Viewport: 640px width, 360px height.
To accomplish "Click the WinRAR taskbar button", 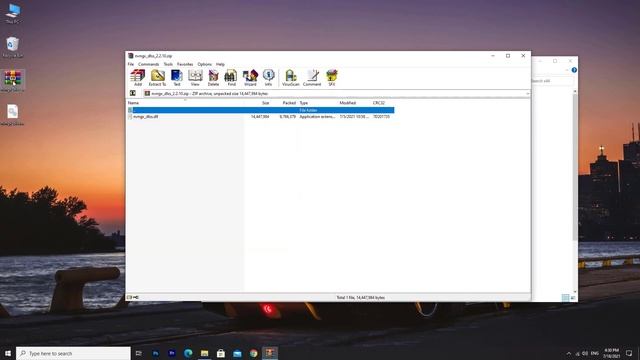I will [270, 353].
